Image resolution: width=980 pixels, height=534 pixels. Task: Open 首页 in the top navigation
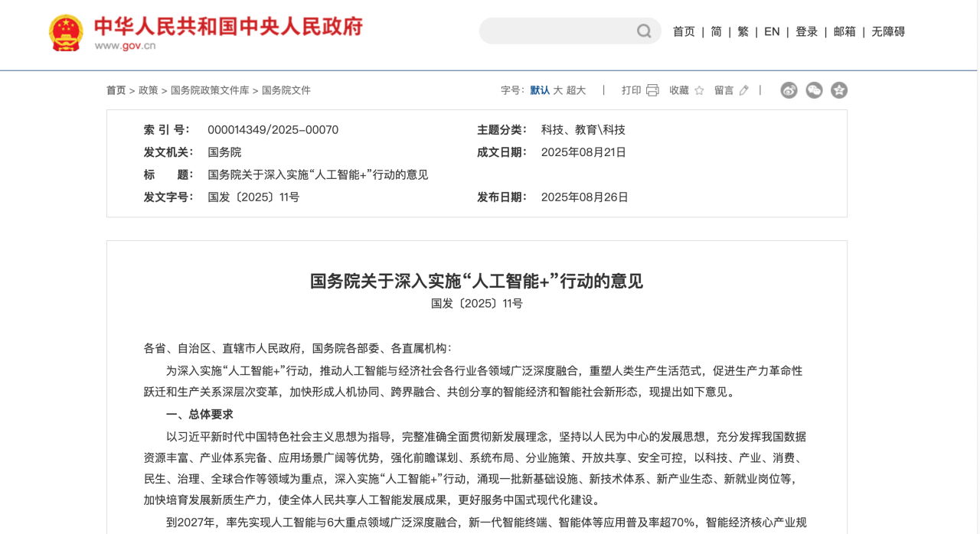[x=684, y=31]
